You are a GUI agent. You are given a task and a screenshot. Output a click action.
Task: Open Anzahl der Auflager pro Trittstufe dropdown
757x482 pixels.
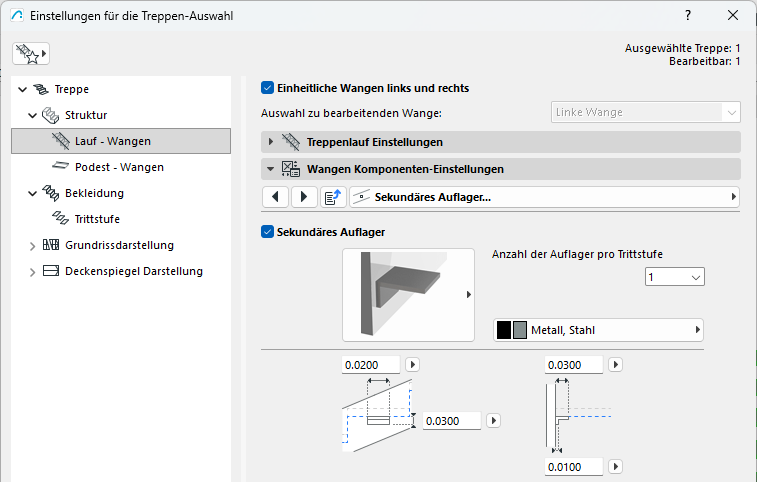click(675, 277)
